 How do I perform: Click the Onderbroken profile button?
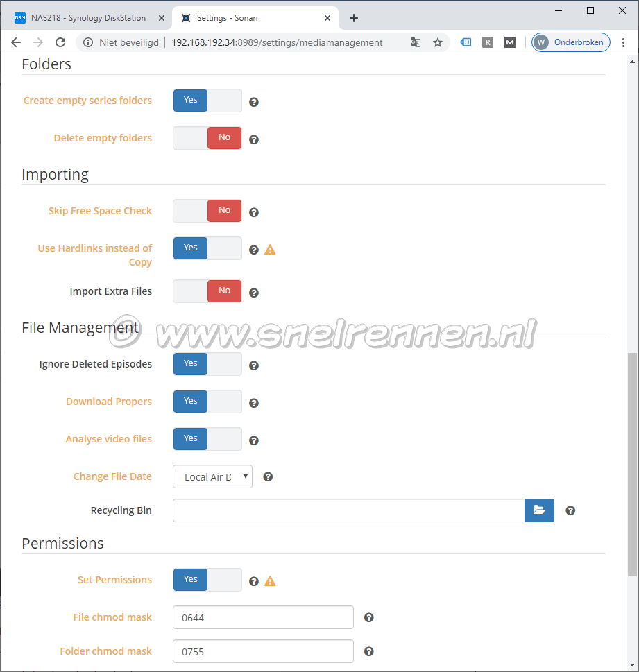pyautogui.click(x=571, y=42)
